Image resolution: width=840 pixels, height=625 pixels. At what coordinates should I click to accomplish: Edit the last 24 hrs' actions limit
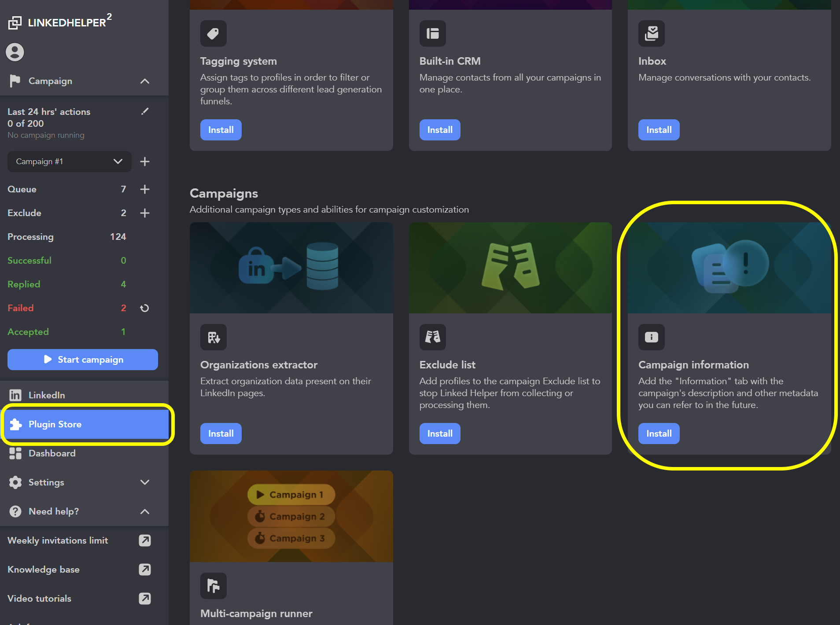[145, 111]
